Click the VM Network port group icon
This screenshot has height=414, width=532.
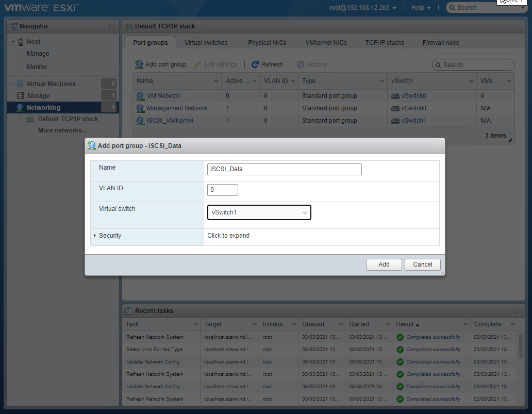[140, 96]
